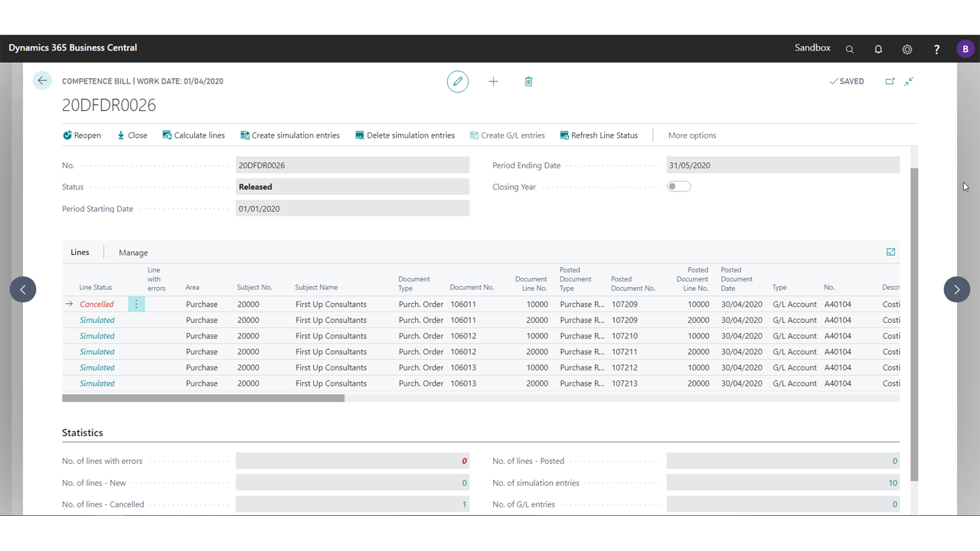Go to next record with right chevron
Viewport: 980px width, 551px height.
click(x=956, y=289)
